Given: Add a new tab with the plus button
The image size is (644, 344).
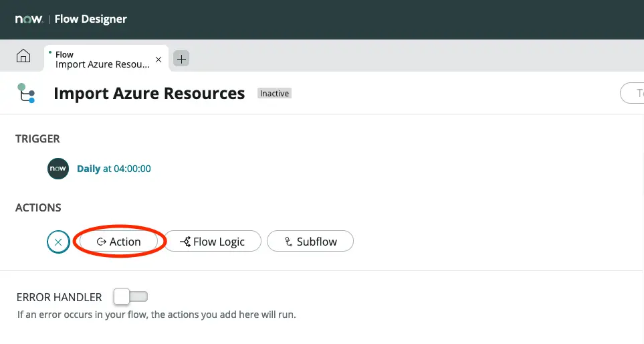Looking at the screenshot, I should [x=181, y=59].
